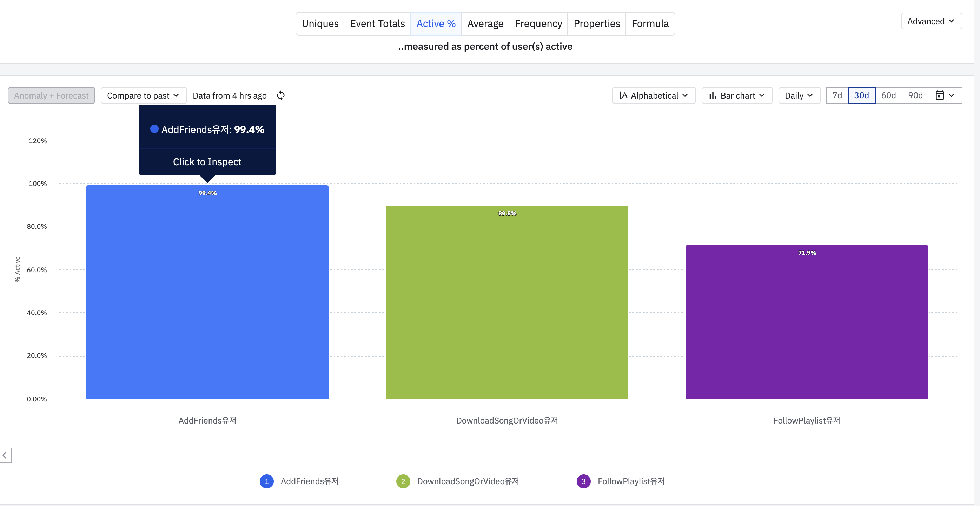The height and width of the screenshot is (506, 980).
Task: Select the 60d date range
Action: pyautogui.click(x=888, y=95)
